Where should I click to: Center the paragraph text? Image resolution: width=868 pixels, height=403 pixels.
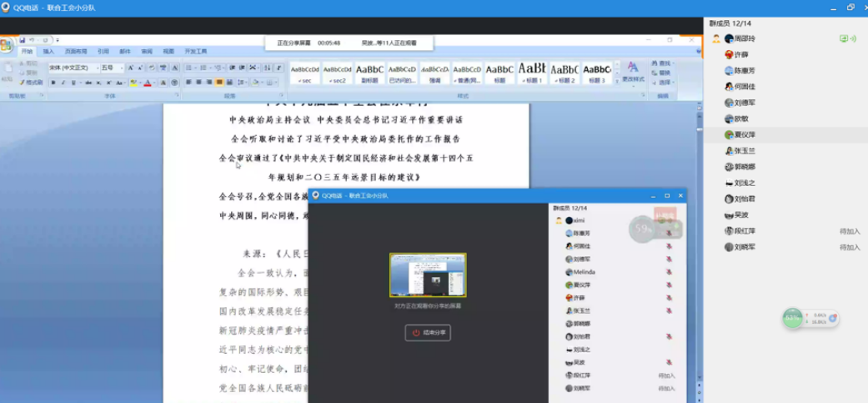click(x=198, y=82)
